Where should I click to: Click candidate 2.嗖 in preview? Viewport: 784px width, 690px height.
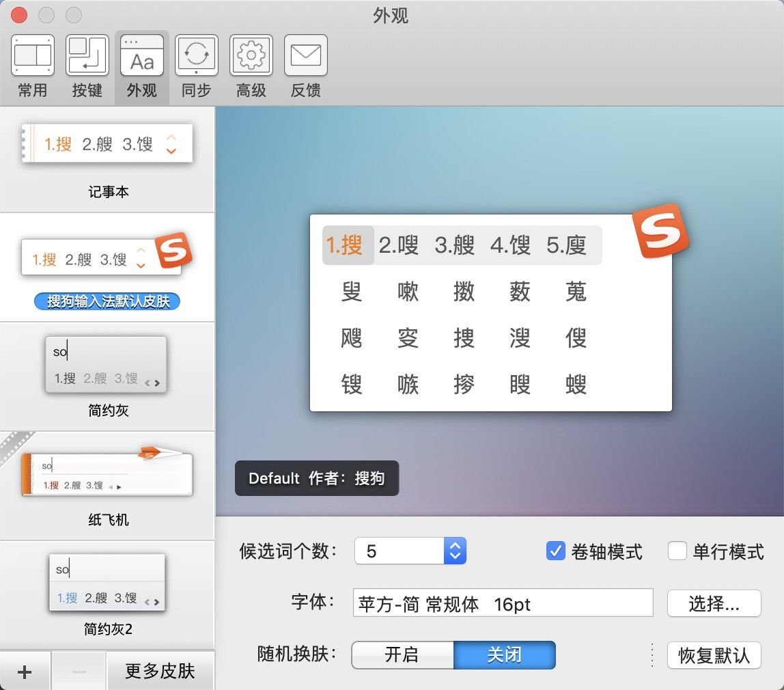click(399, 245)
